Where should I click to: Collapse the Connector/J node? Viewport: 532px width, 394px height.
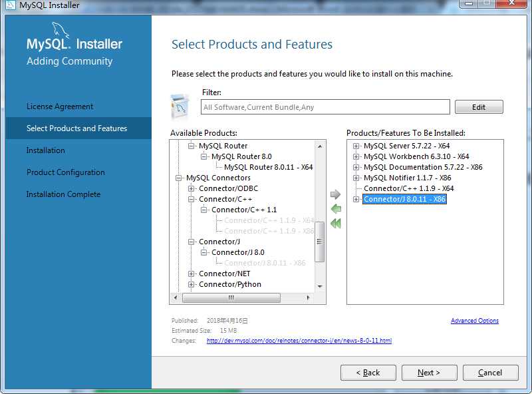tap(191, 242)
